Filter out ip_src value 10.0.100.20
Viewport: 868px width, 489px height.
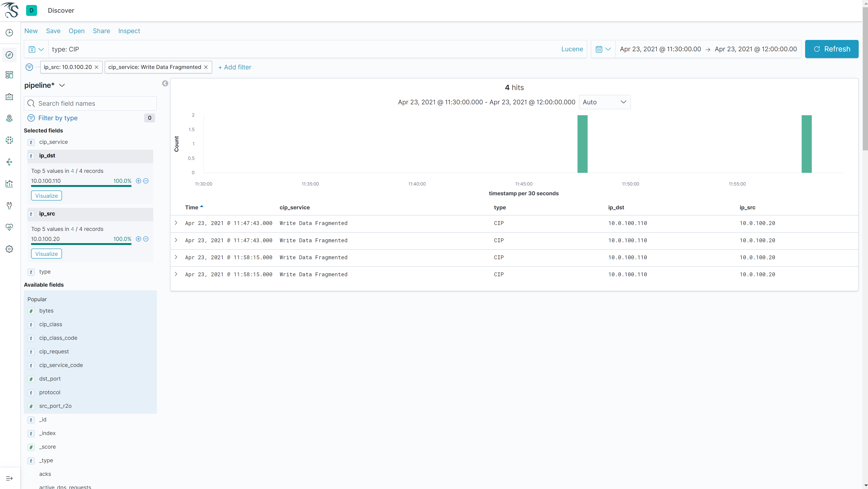coord(146,239)
